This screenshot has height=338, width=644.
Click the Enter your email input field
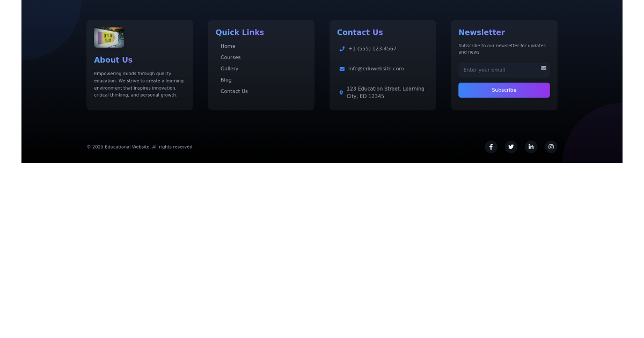pyautogui.click(x=499, y=70)
